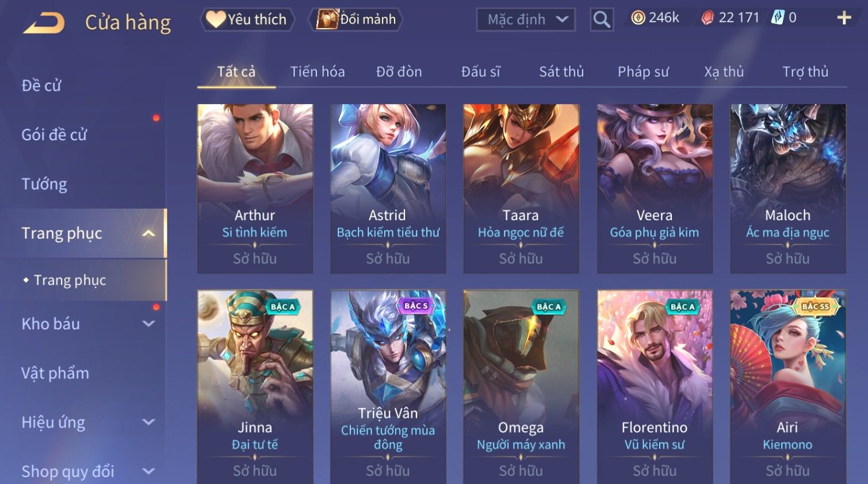Open Đổi mảnh fragment exchange
868x484 pixels.
point(356,20)
